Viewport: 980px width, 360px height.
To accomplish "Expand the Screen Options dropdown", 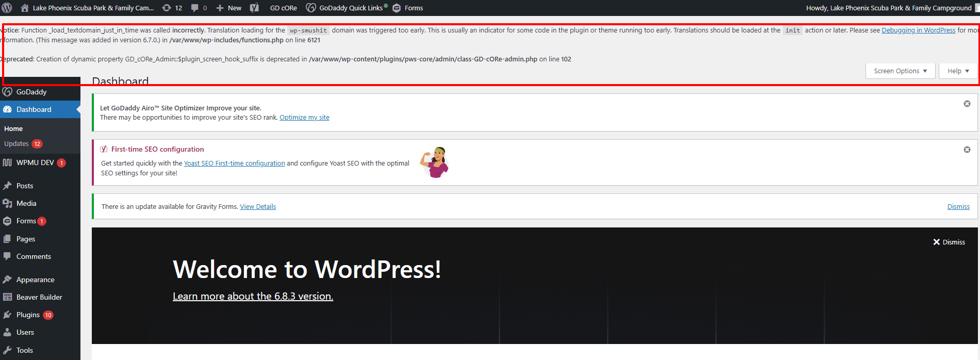I will 901,71.
